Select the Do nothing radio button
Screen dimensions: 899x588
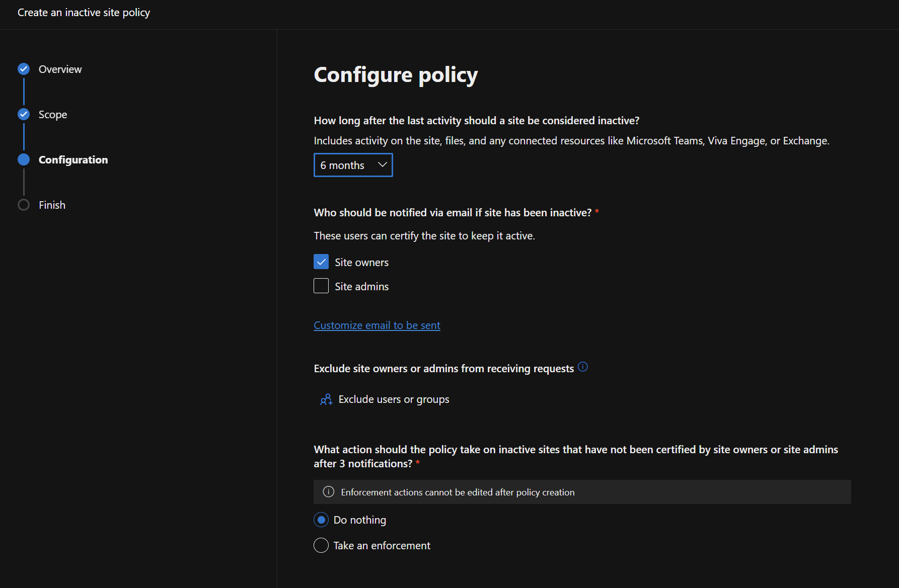(x=321, y=520)
